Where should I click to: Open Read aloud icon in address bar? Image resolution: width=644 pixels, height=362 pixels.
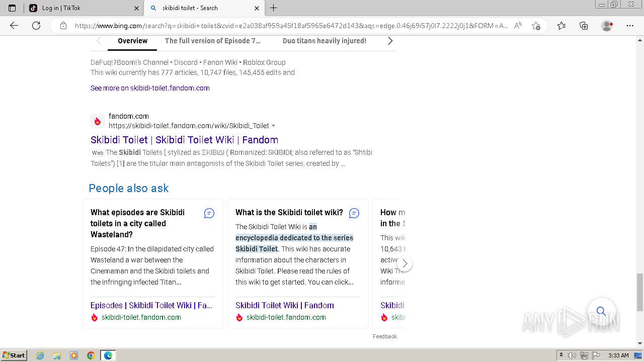point(518,26)
